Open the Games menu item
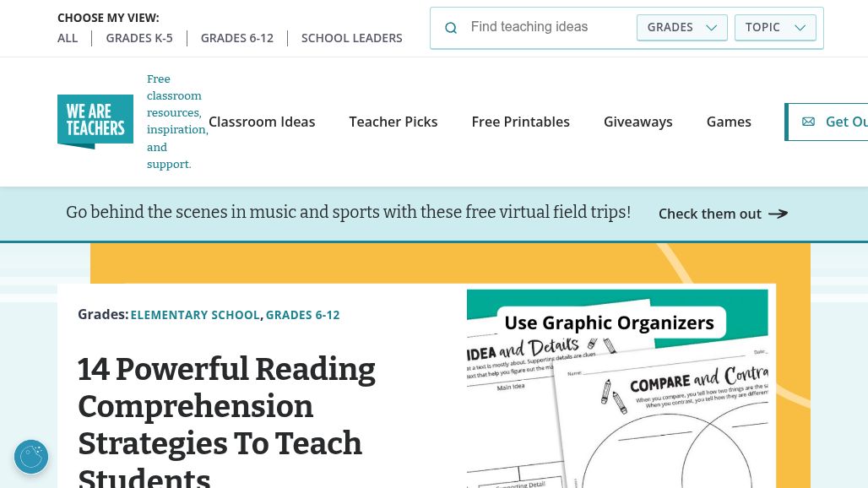 729,122
